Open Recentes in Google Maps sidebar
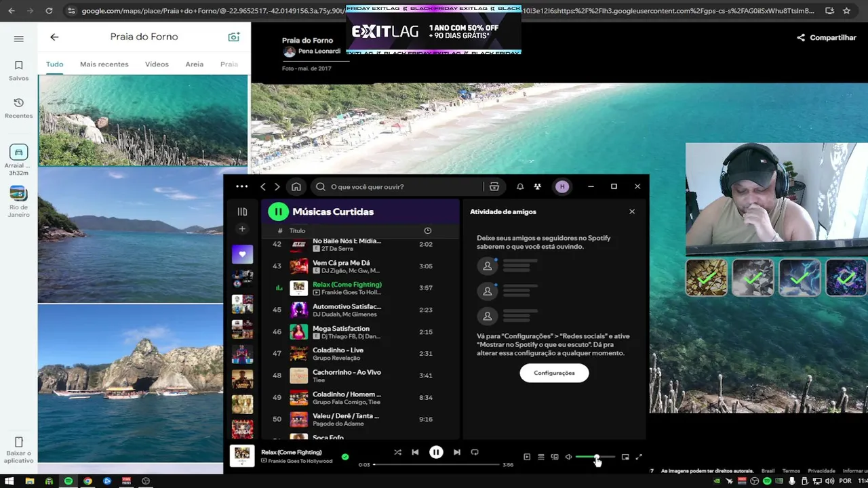The height and width of the screenshot is (488, 868). tap(19, 108)
